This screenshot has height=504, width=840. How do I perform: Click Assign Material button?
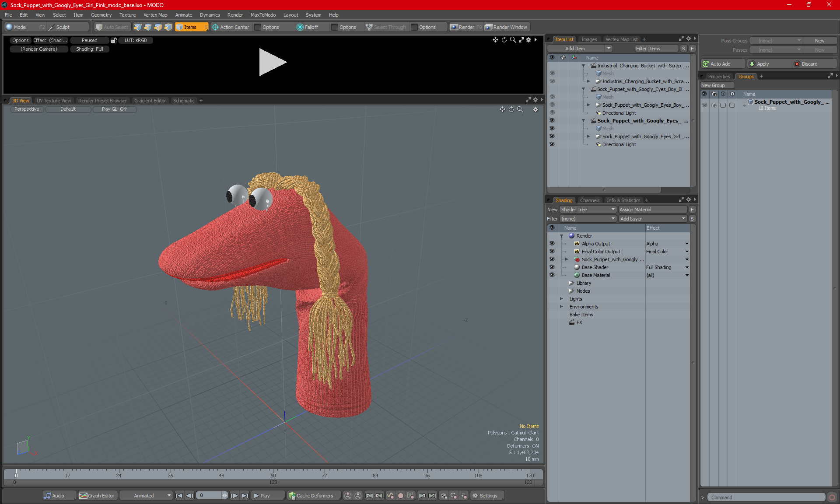coord(654,210)
